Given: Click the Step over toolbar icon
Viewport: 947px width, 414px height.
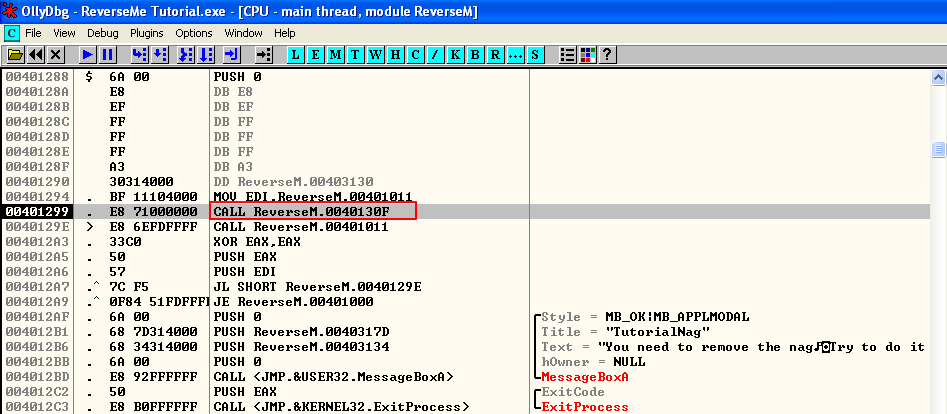Looking at the screenshot, I should tap(159, 55).
